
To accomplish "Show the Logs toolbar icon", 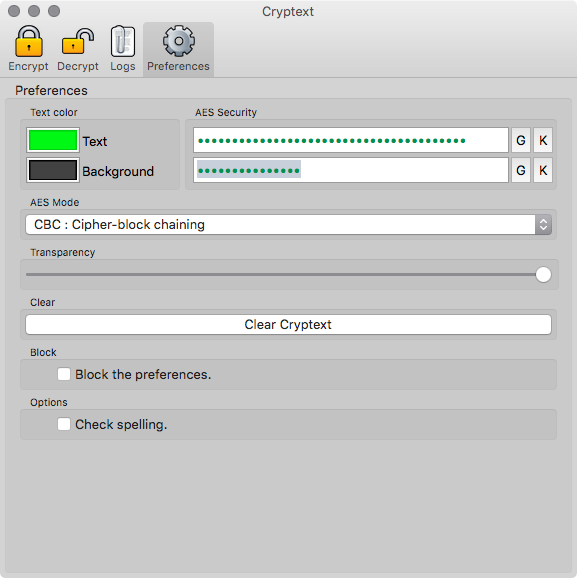I will point(123,41).
